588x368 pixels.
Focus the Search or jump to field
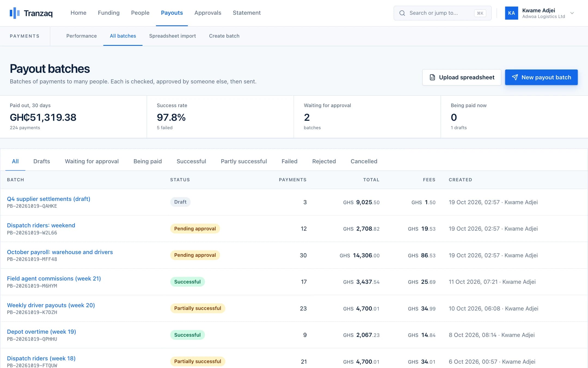pyautogui.click(x=442, y=13)
